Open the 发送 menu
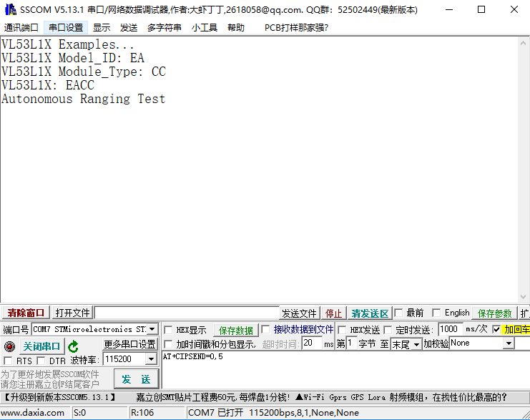Screen dimensions: 530x420 (x=129, y=27)
